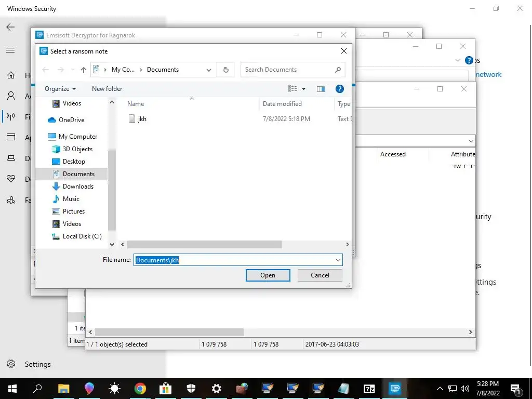Open Account protection person icon

coord(11,96)
